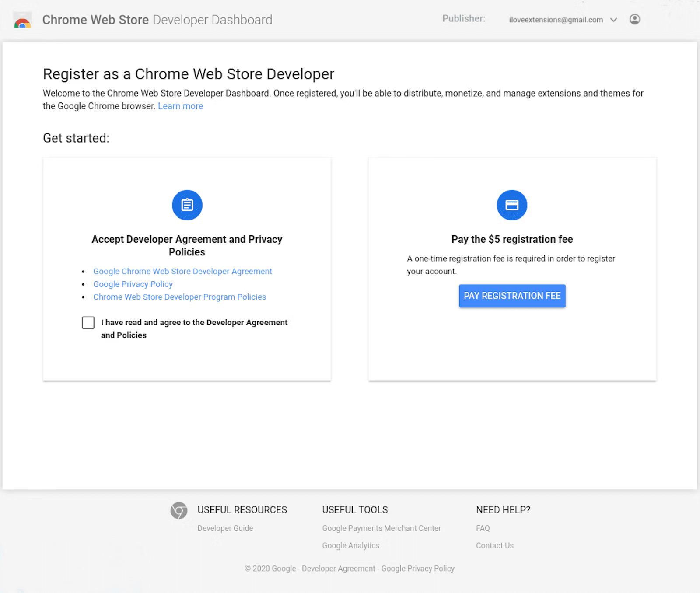Open Google Payments Merchant Center
Viewport: 700px width, 593px height.
pos(381,528)
